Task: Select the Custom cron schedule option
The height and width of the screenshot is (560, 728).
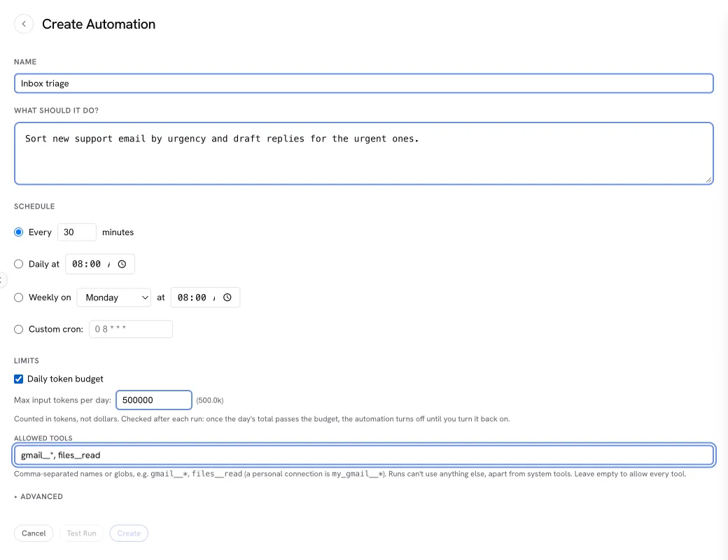Action: tap(19, 329)
